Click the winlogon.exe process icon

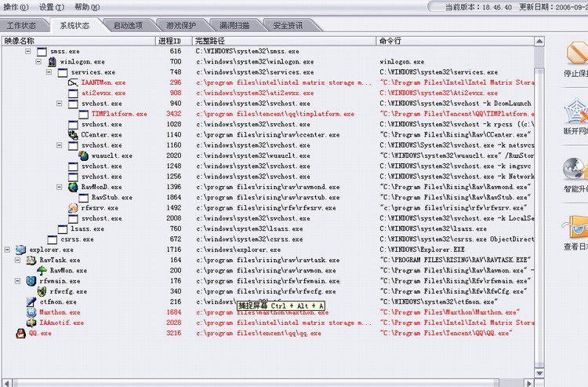pos(52,61)
